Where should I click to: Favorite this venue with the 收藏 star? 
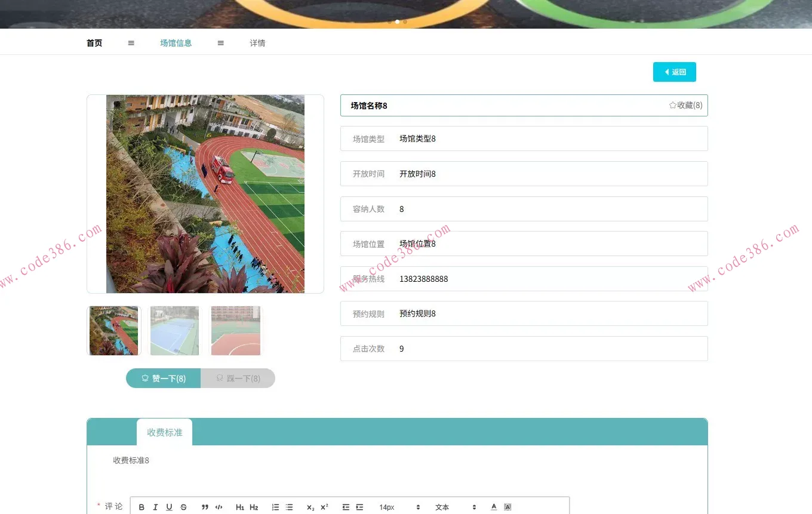point(685,105)
